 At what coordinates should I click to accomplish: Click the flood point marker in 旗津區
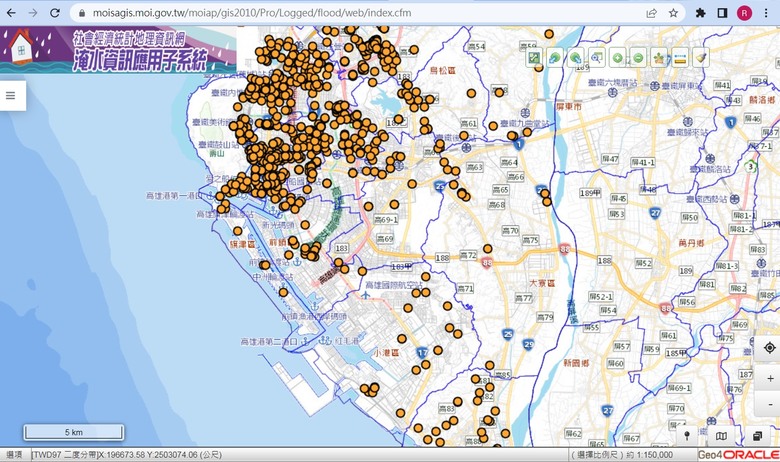pyautogui.click(x=238, y=231)
